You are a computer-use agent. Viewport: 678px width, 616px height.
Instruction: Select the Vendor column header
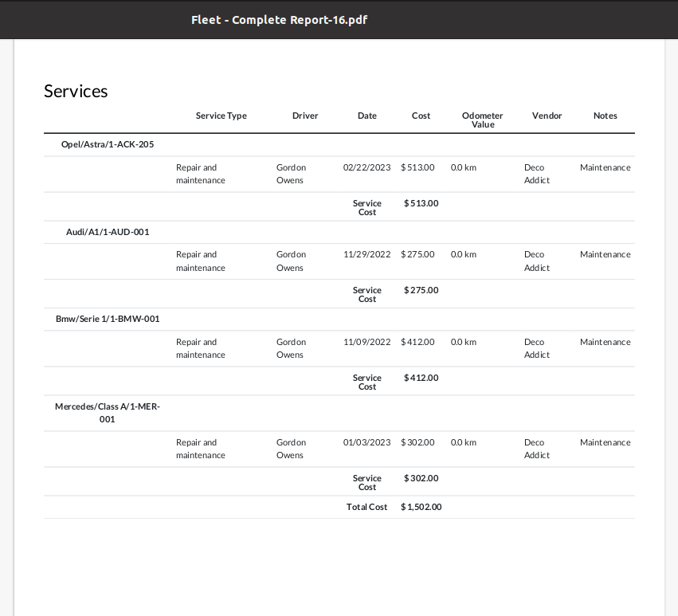547,116
